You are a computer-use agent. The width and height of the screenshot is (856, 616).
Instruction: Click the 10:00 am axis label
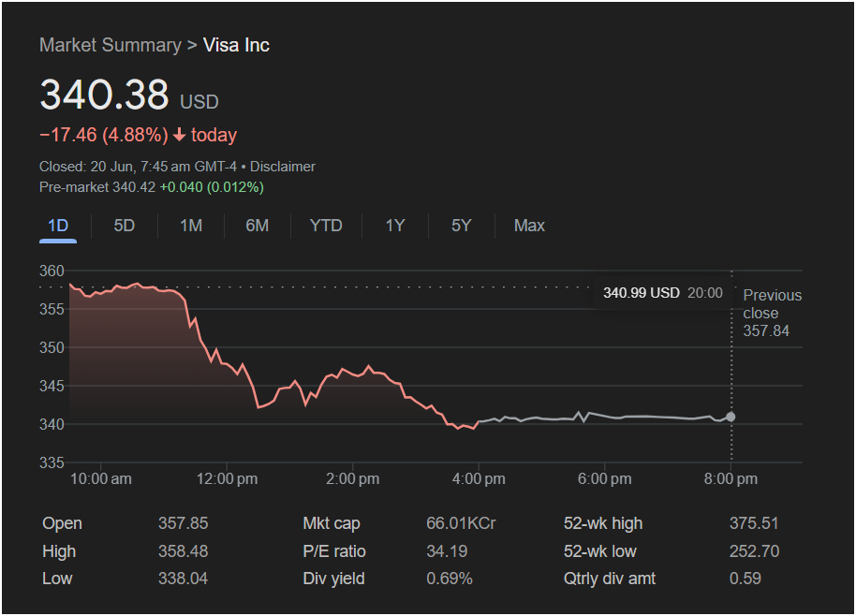coord(101,479)
